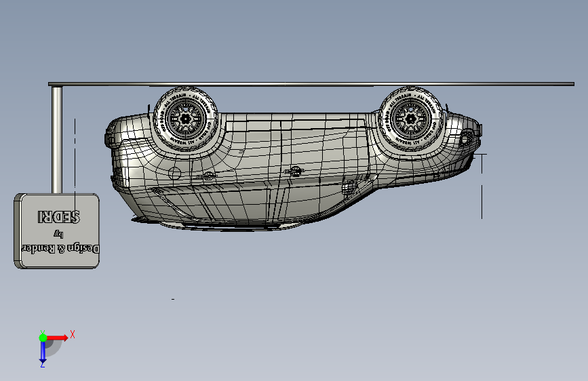Screen dimensions: 588x381
Task: Click the blue Z axis arrow on triad
Action: coord(43,352)
